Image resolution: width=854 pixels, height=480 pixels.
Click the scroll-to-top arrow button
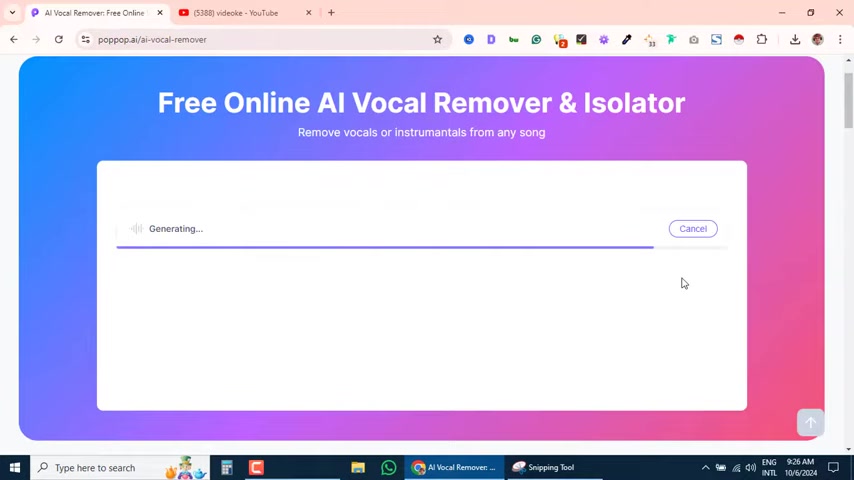pyautogui.click(x=810, y=423)
